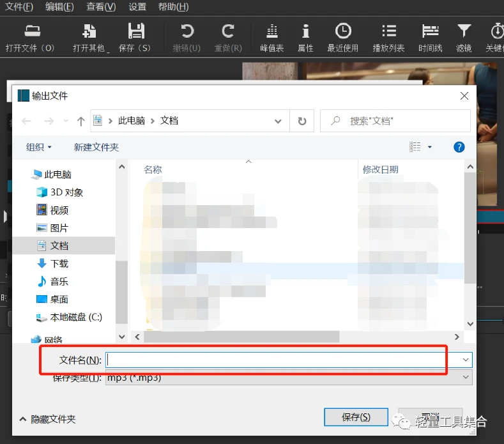Expand the 文件名 dropdown arrow
The height and width of the screenshot is (444, 504).
[466, 360]
